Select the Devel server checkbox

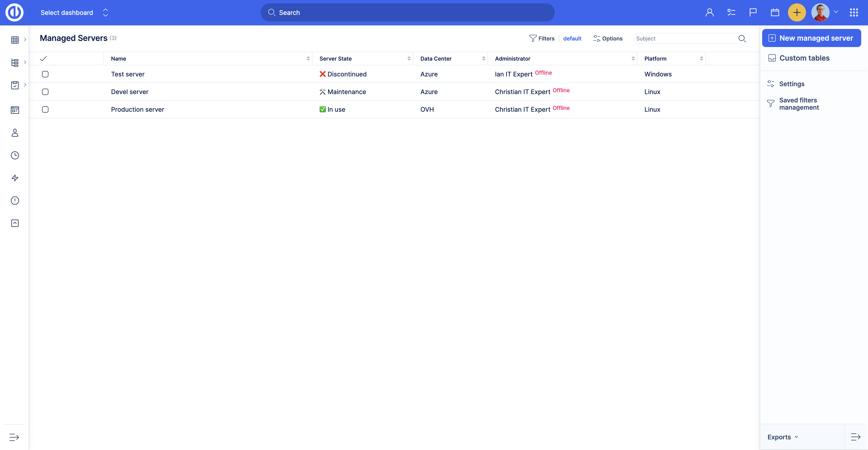pyautogui.click(x=45, y=92)
